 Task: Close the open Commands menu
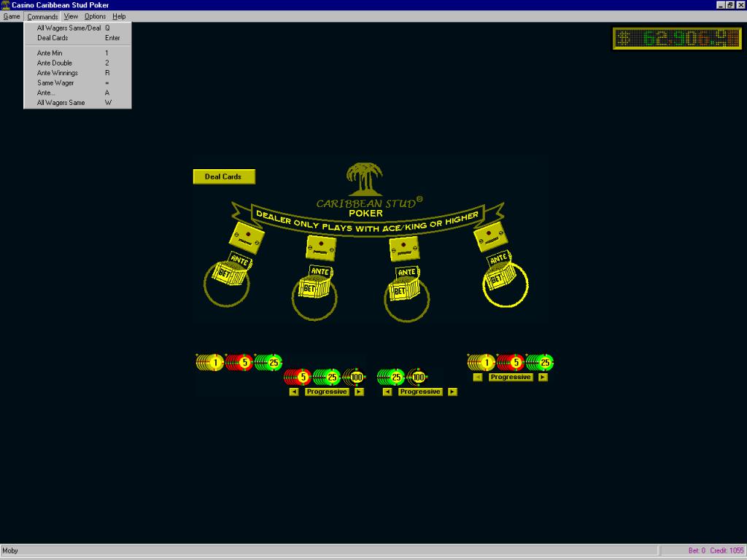coord(42,16)
